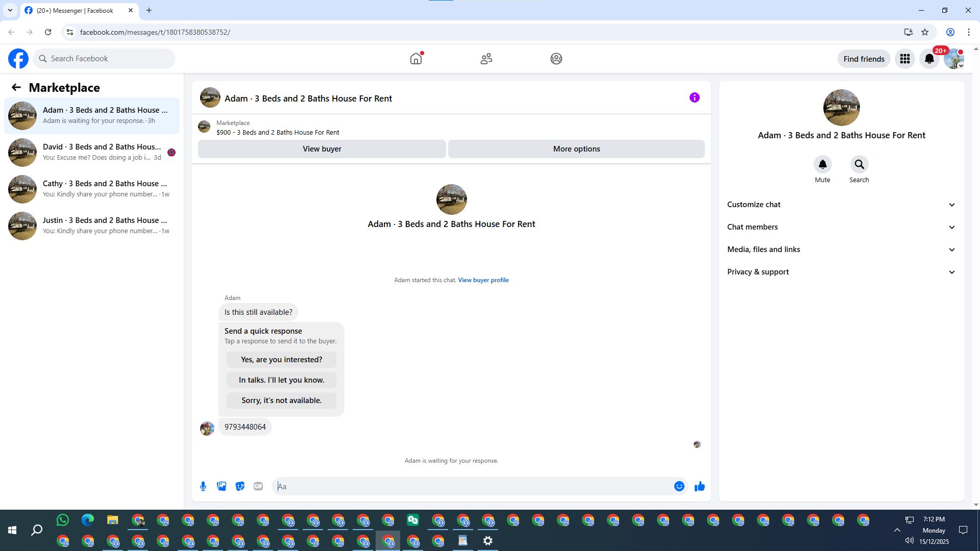Reply with "Sorry, it's not available."
The image size is (980, 551).
coord(282,400)
